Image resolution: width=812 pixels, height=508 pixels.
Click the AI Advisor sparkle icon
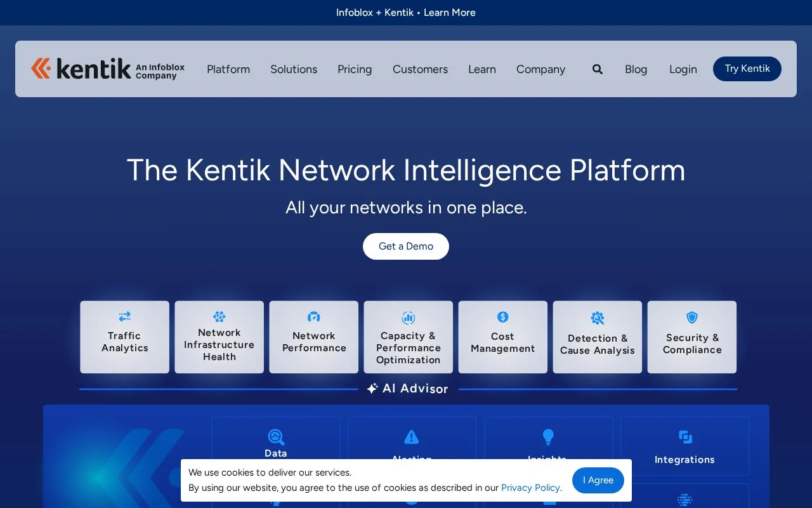click(x=372, y=389)
